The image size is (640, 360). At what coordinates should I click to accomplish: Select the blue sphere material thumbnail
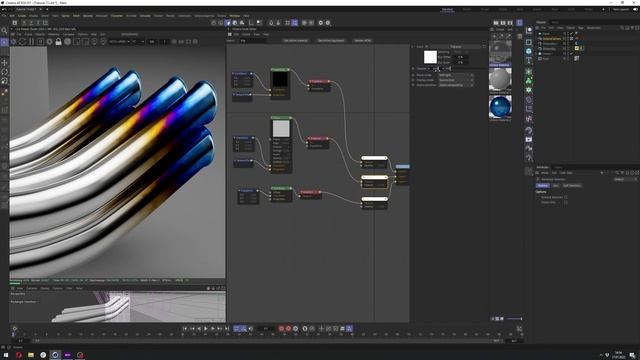tap(500, 107)
